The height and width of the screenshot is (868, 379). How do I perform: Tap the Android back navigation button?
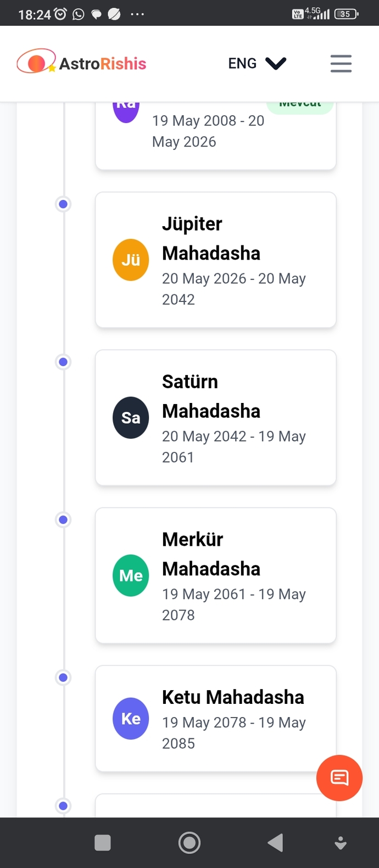275,842
